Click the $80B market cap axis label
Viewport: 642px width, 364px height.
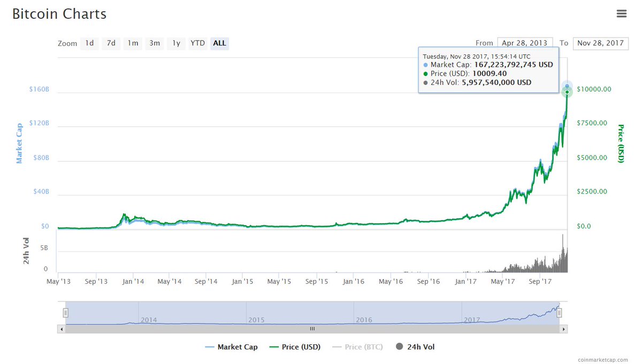coord(41,158)
